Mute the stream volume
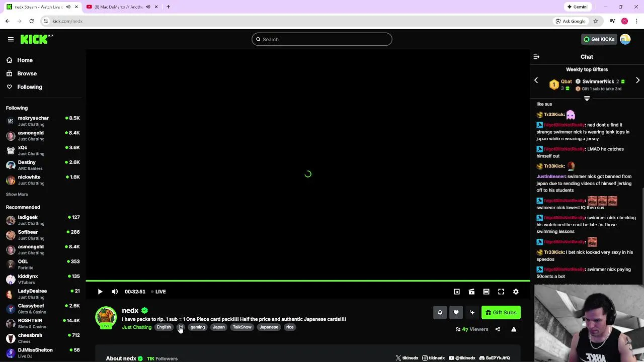 [115, 292]
